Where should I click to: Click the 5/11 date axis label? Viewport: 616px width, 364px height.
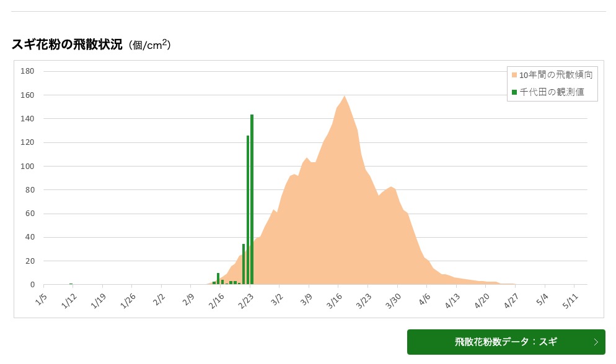click(571, 301)
